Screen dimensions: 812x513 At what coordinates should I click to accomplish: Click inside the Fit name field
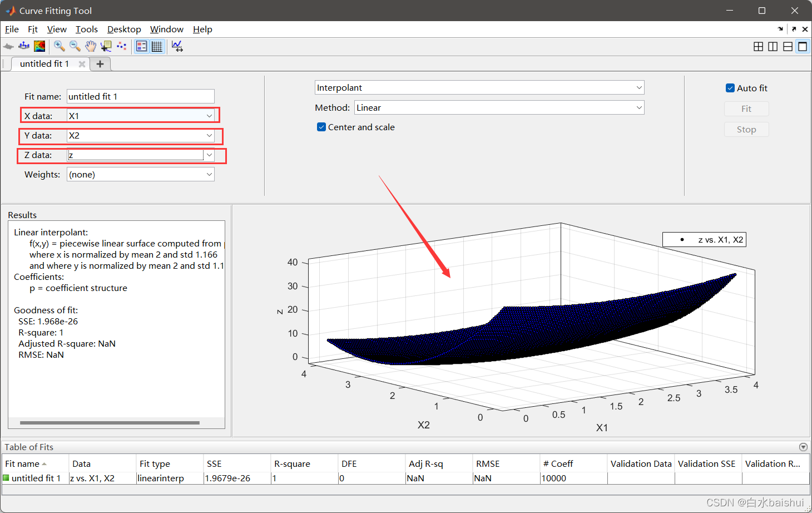tap(141, 96)
